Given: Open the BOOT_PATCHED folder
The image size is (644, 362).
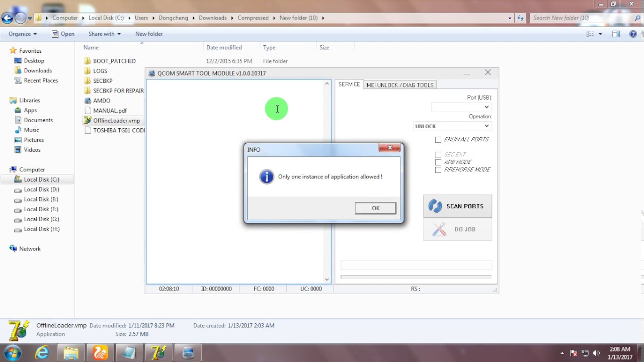Looking at the screenshot, I should click(114, 61).
